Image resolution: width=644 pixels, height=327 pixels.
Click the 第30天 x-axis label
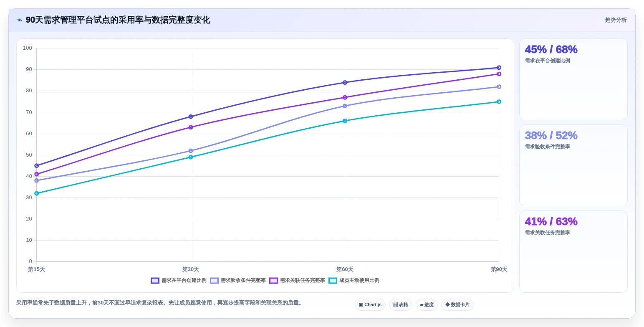click(191, 269)
